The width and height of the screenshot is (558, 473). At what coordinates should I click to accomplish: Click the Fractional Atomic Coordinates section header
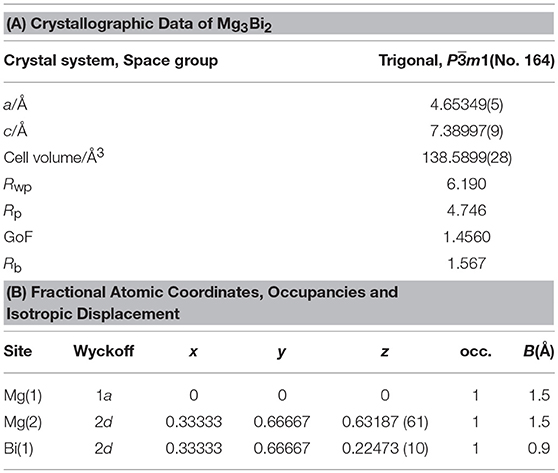pyautogui.click(x=202, y=303)
